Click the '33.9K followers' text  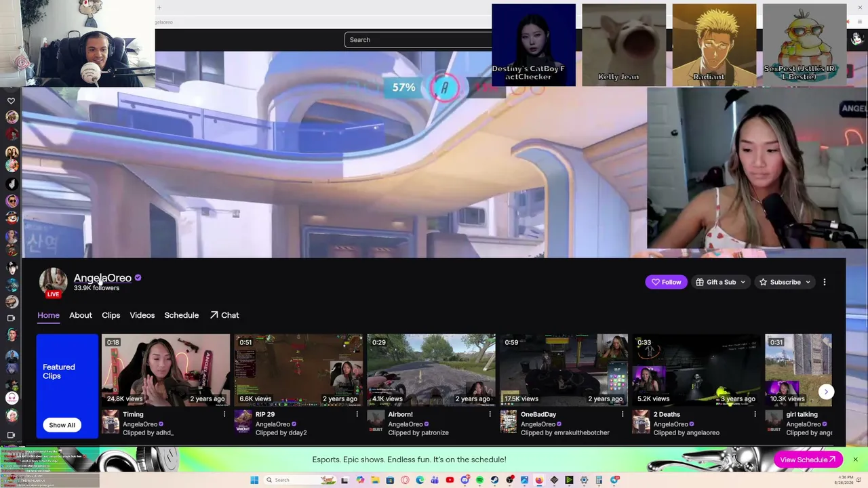96,288
